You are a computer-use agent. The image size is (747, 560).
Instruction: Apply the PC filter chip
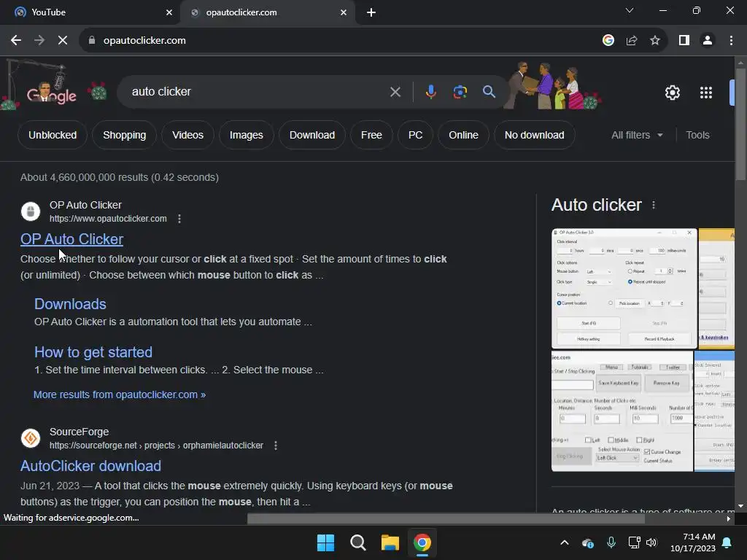click(415, 135)
